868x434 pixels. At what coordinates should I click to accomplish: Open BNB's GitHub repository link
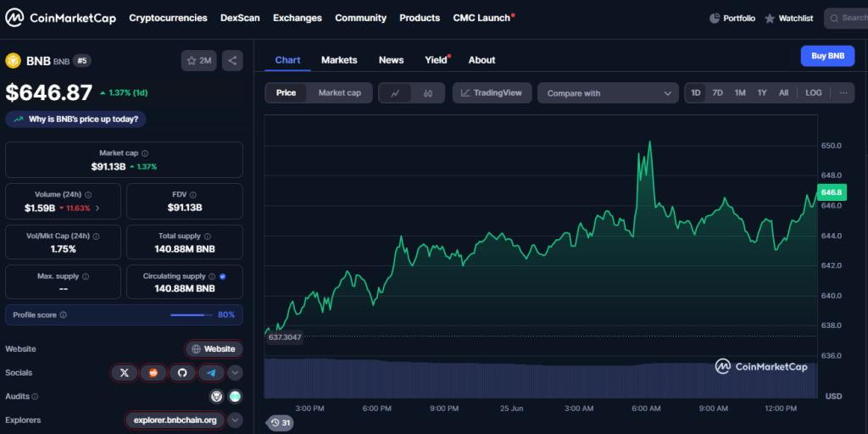click(182, 372)
